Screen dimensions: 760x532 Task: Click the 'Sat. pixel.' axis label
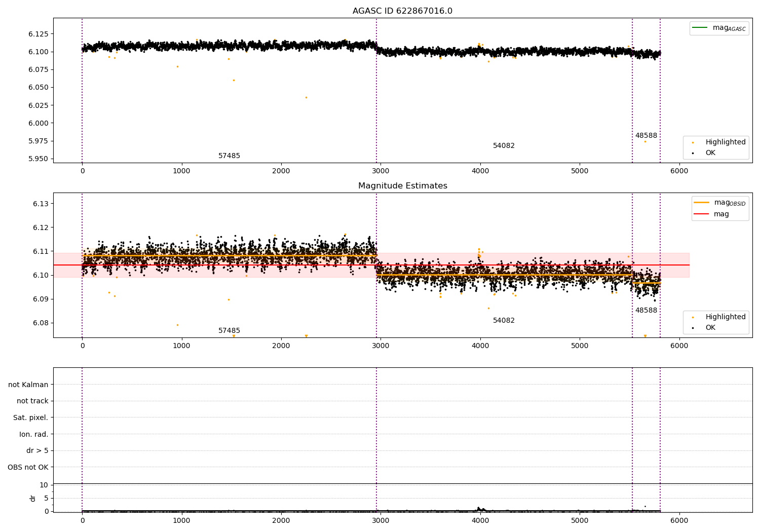pyautogui.click(x=31, y=418)
